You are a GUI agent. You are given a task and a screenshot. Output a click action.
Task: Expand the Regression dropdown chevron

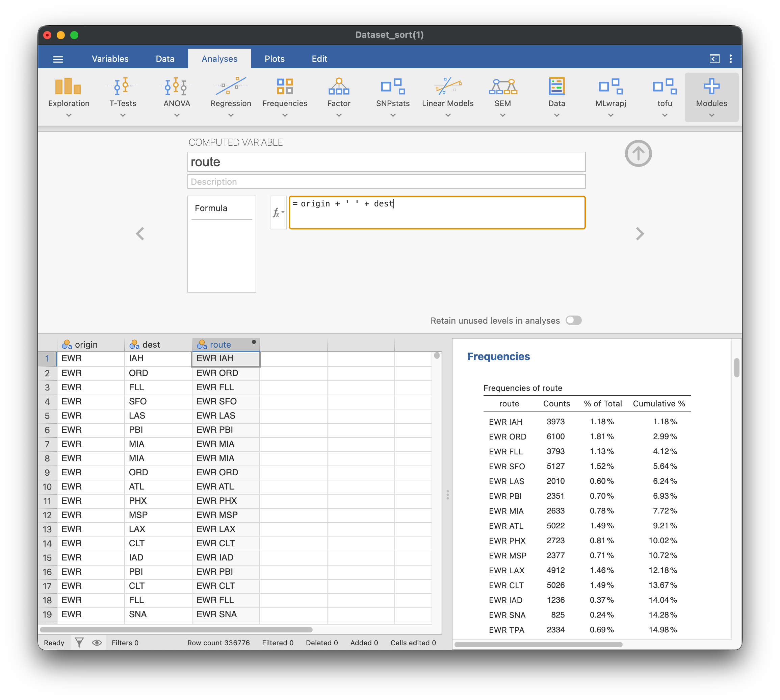231,115
